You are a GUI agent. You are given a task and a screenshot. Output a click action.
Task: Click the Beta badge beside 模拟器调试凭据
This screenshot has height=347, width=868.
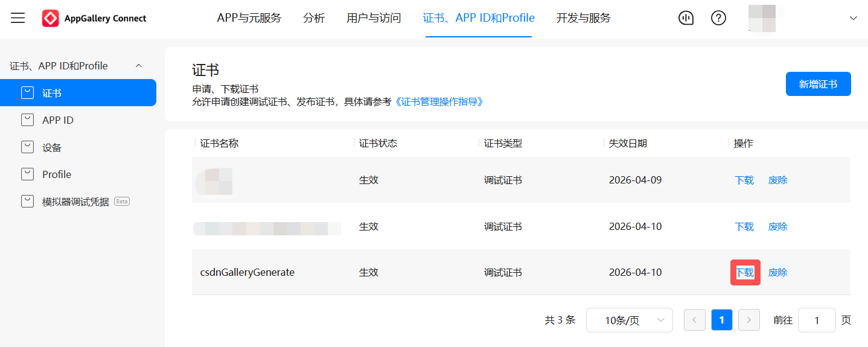[x=122, y=202]
